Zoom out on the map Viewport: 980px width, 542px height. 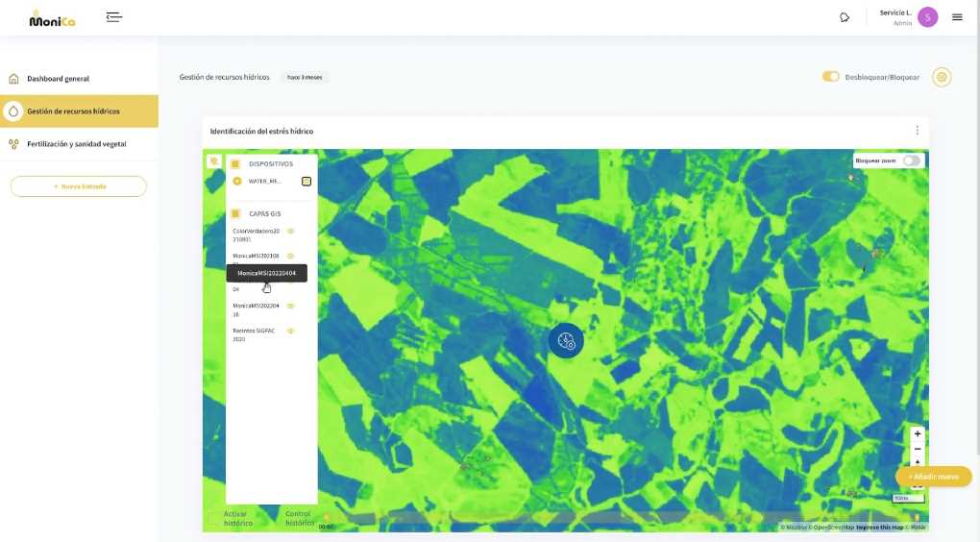point(917,449)
